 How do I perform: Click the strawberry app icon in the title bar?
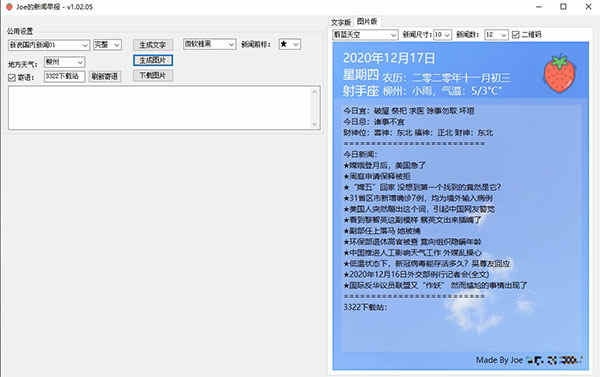[x=10, y=7]
